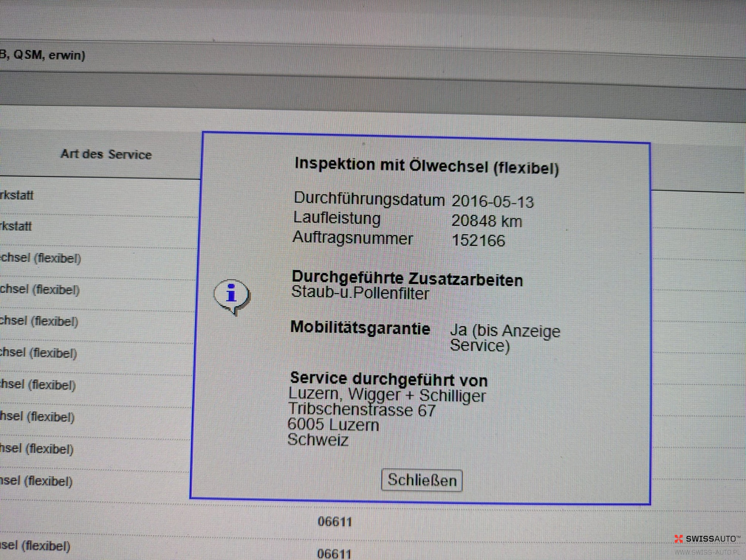The width and height of the screenshot is (746, 560).
Task: Click the Laufleistung value 20848 km
Action: 487,221
